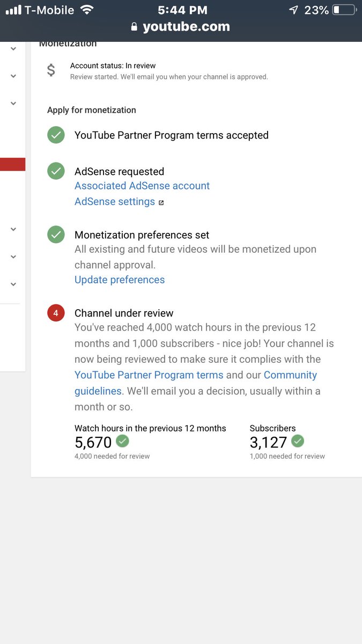Open YouTube Partner Program terms link

click(x=149, y=375)
